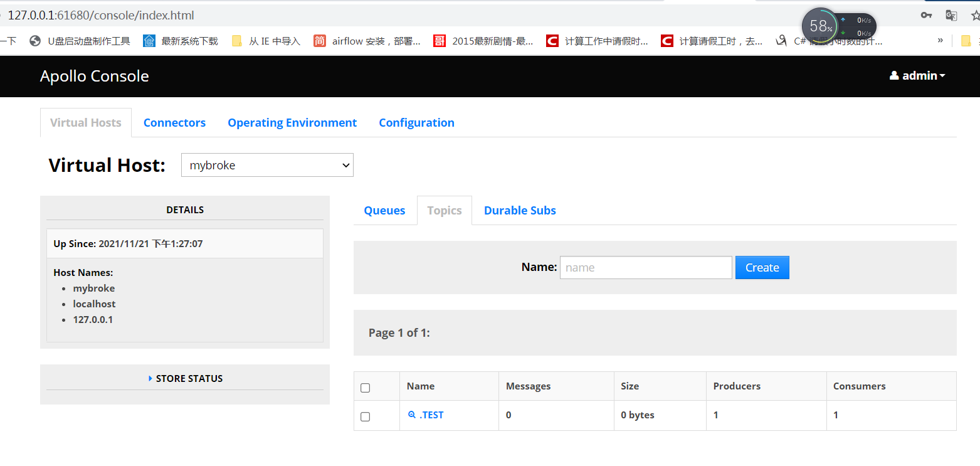This screenshot has width=980, height=466.
Task: Click the saved password key icon
Action: 925,16
